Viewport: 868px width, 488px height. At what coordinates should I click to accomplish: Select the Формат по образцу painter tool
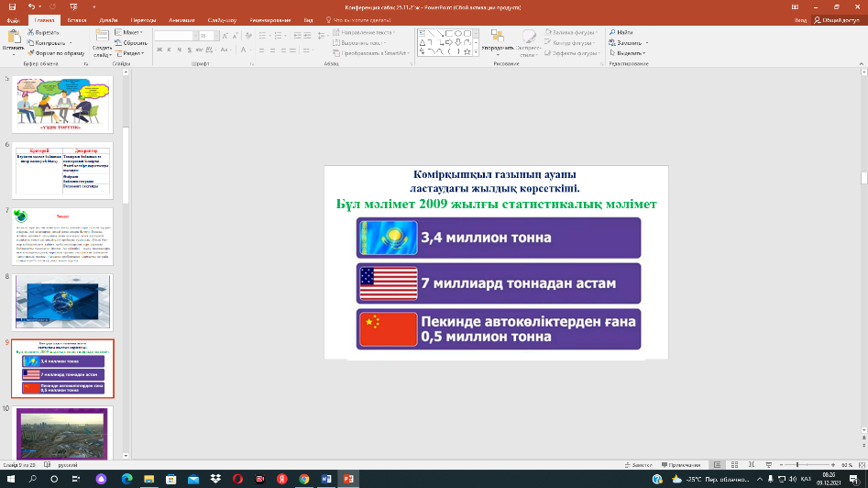click(x=32, y=53)
